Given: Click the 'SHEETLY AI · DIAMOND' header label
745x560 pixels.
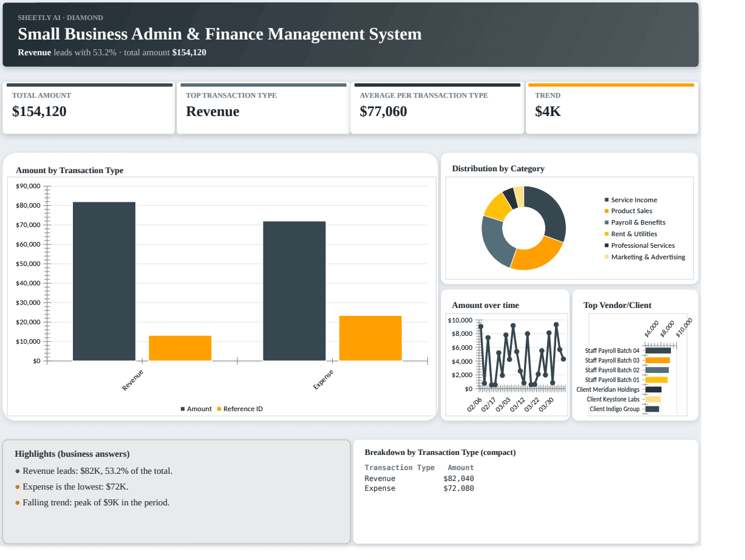Looking at the screenshot, I should pyautogui.click(x=60, y=18).
